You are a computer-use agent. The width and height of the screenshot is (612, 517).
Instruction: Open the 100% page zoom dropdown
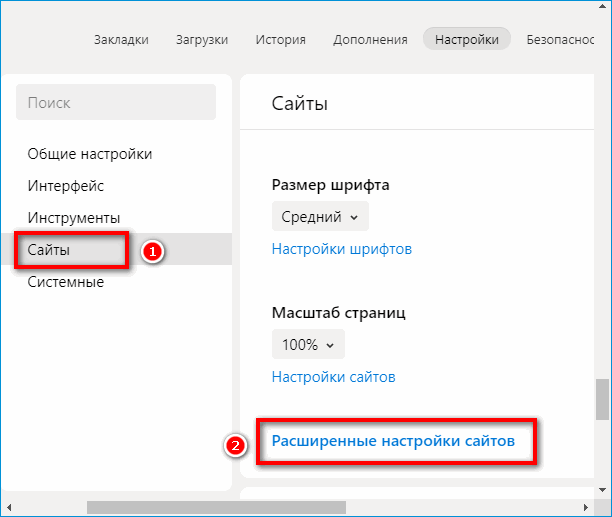point(308,344)
